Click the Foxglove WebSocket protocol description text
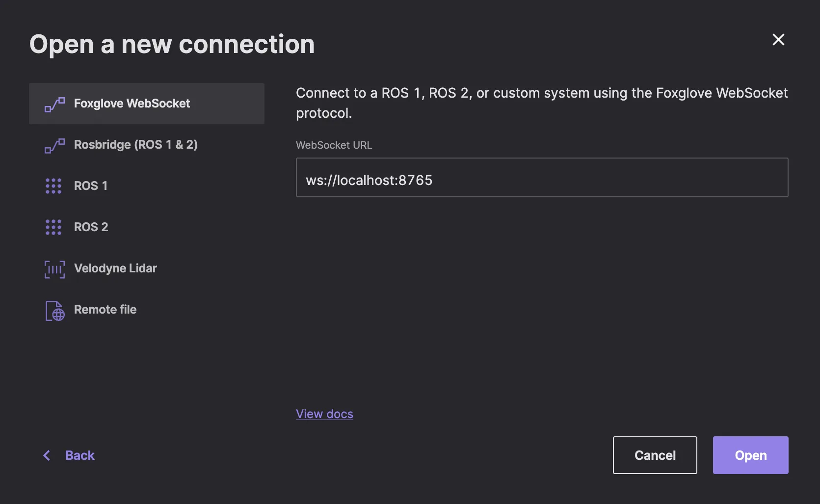This screenshot has height=504, width=820. 542,103
